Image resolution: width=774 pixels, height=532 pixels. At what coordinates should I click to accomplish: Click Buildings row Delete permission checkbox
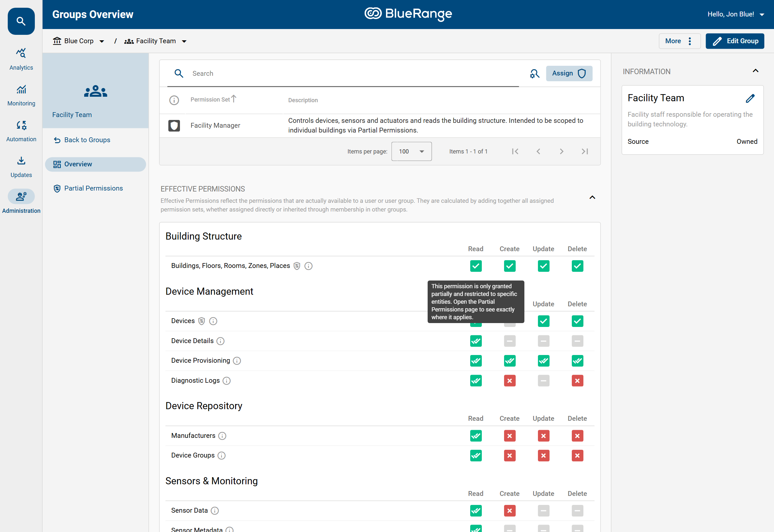pyautogui.click(x=577, y=266)
